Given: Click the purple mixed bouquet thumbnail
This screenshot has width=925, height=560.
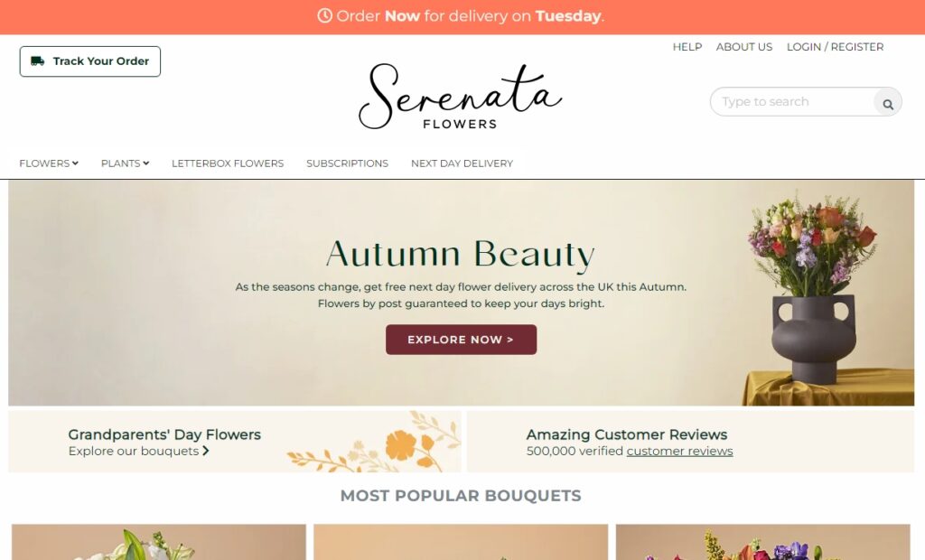Looking at the screenshot, I should point(762,542).
